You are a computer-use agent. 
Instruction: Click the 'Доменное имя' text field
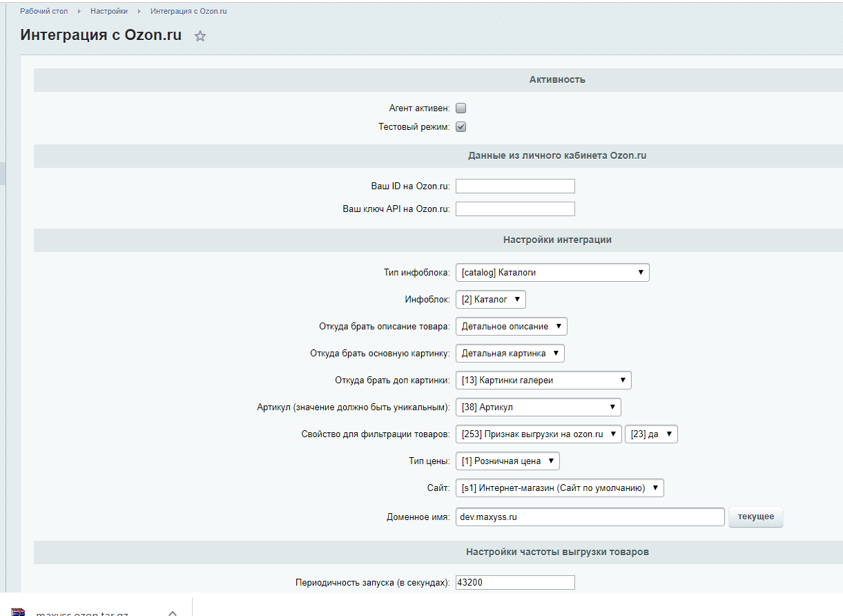[590, 517]
